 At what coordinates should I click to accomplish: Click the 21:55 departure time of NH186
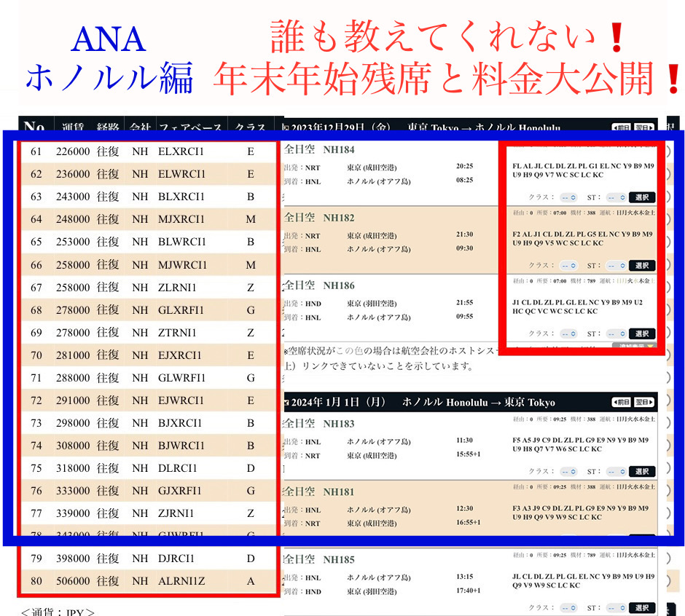pos(465,303)
